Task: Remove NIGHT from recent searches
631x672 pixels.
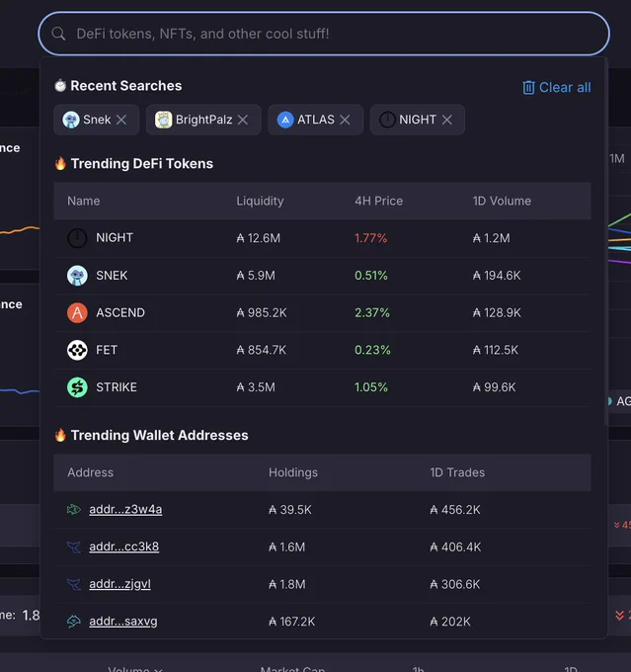Action: (x=446, y=120)
